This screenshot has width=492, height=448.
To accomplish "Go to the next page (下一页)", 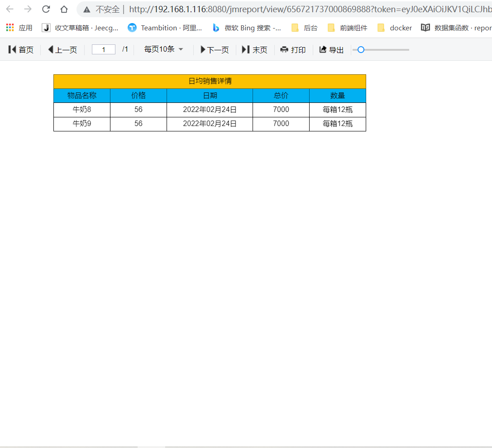I will pos(215,50).
